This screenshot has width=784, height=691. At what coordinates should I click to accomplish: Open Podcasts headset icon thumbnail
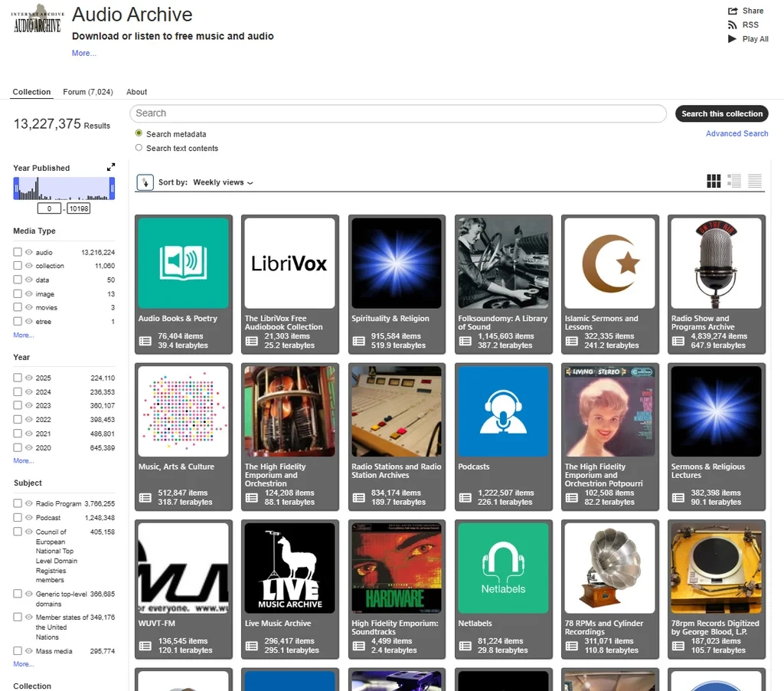coord(503,411)
